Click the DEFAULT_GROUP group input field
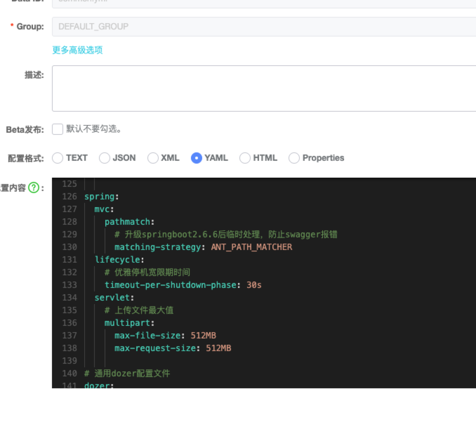Viewport: 476px width, 448px height. [211, 26]
